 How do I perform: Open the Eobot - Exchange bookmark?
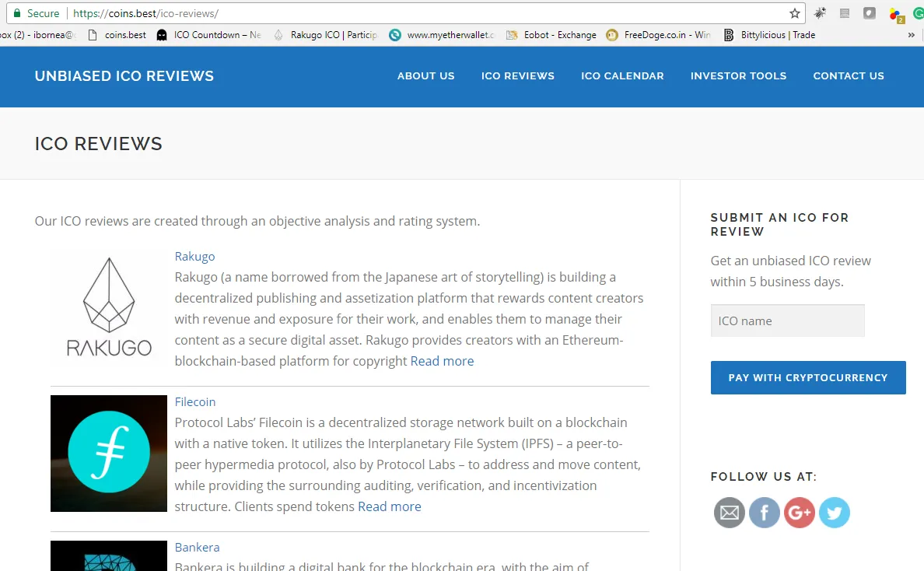[x=551, y=35]
